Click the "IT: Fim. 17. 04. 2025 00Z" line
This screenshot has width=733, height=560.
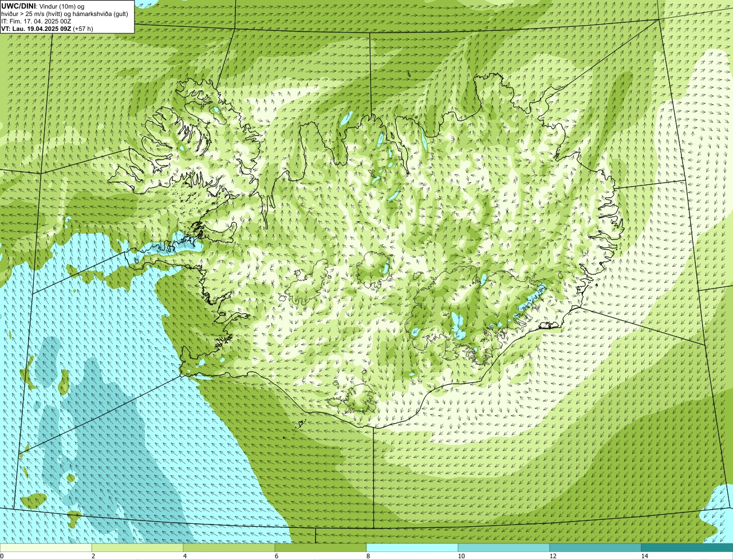click(x=36, y=21)
